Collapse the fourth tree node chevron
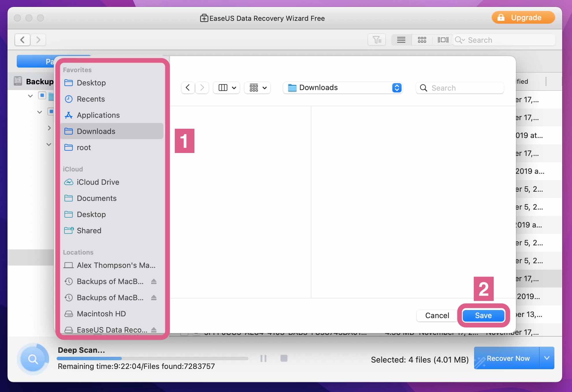 [x=49, y=144]
